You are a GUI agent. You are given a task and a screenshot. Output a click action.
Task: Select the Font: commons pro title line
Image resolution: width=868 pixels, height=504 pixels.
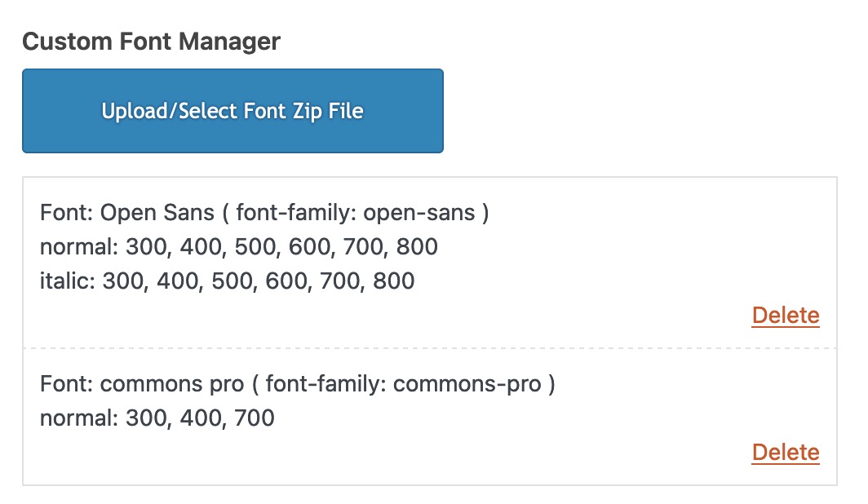tap(297, 384)
